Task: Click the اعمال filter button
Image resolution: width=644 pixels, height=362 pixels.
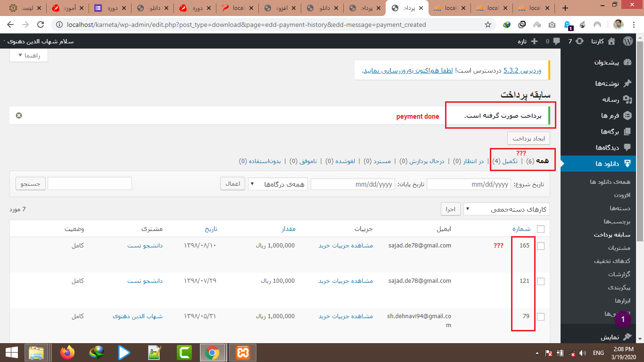Action: (233, 184)
